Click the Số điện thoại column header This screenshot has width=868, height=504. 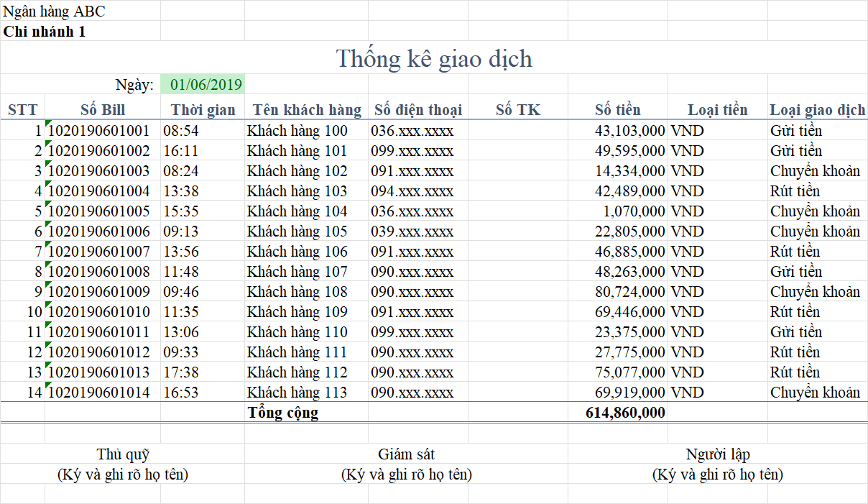[418, 110]
